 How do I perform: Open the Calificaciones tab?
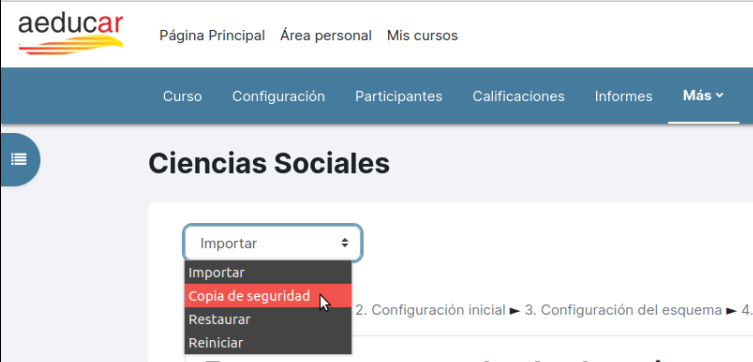click(519, 97)
